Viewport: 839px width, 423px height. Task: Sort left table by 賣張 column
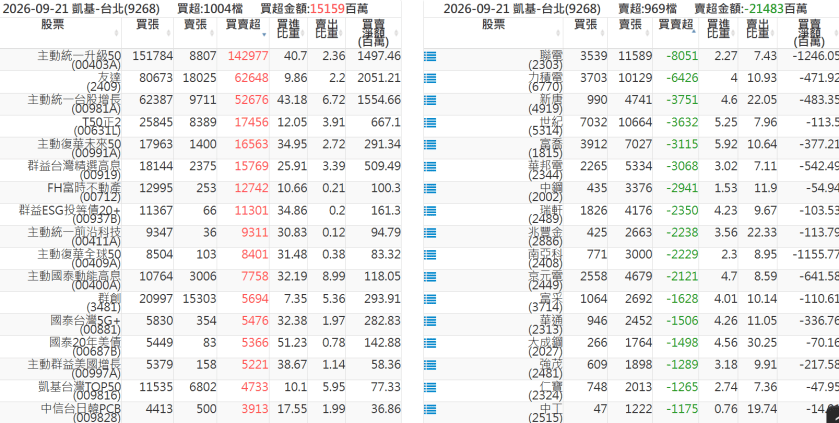click(195, 33)
